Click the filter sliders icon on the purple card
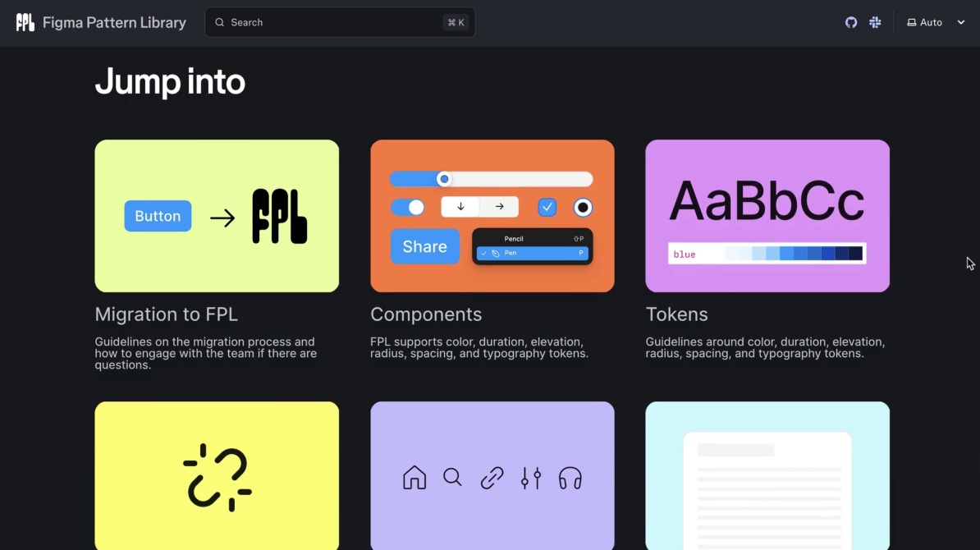The height and width of the screenshot is (550, 980). tap(531, 477)
